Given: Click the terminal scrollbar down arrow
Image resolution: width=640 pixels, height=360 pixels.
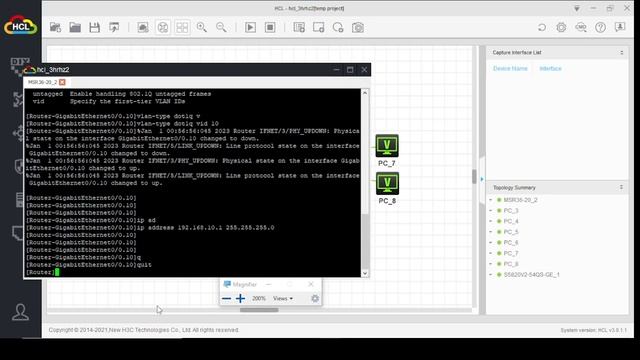Looking at the screenshot, I should click(365, 273).
